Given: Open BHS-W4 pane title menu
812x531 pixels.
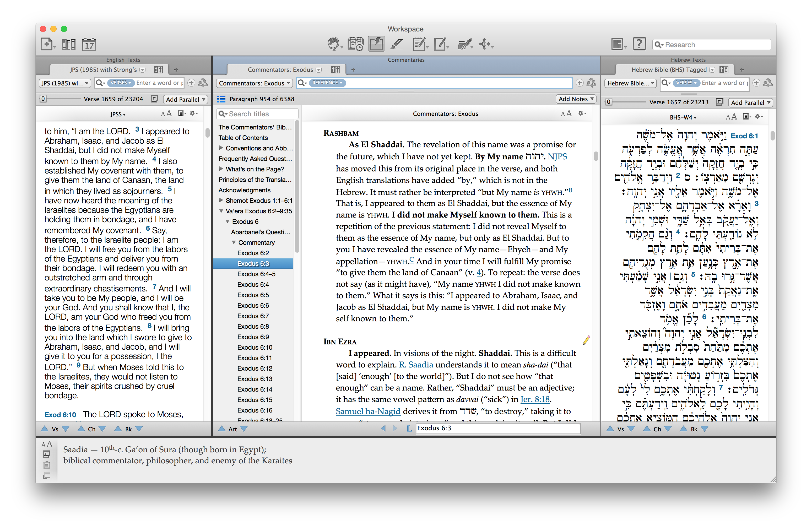Looking at the screenshot, I should [x=683, y=117].
